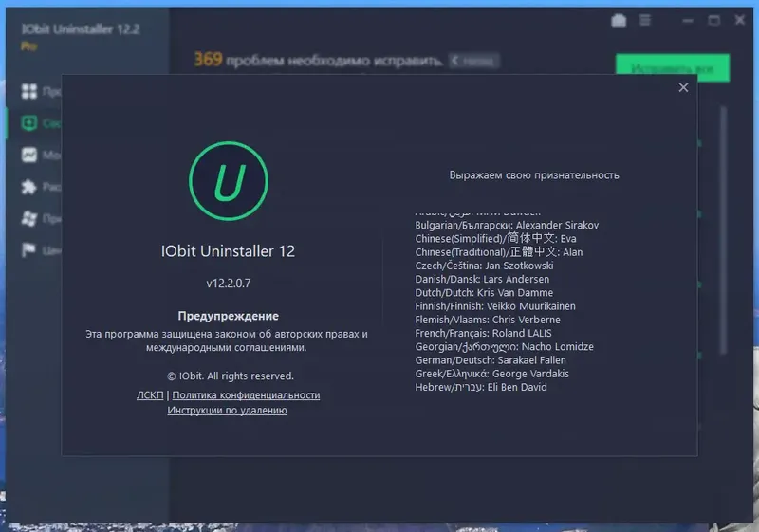Select Dutch translator Kris Van Damme row
Viewport: 759px width, 532px height.
point(484,293)
